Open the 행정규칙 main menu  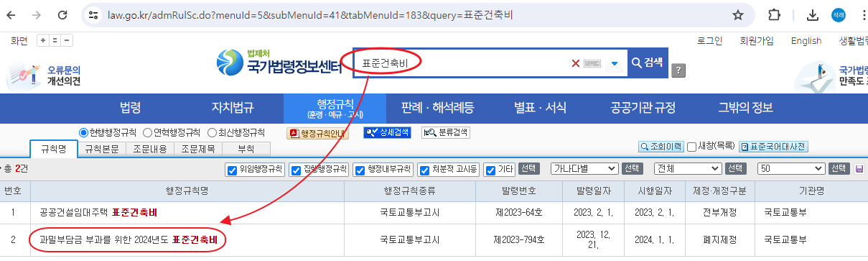pos(335,109)
